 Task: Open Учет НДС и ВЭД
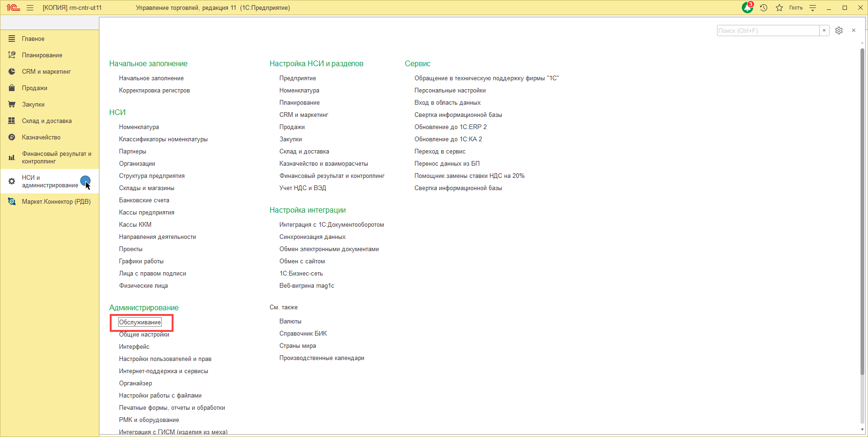302,188
